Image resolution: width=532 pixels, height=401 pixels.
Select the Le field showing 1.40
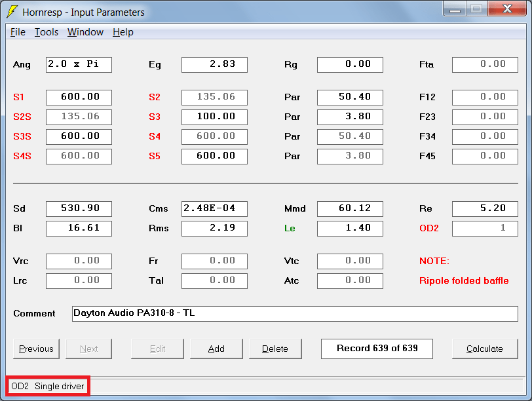(x=350, y=228)
